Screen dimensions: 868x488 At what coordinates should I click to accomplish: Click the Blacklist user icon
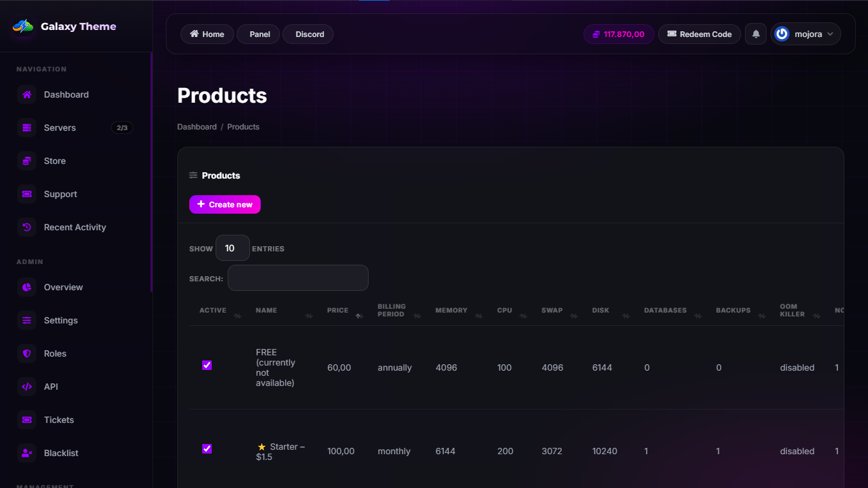pyautogui.click(x=27, y=454)
